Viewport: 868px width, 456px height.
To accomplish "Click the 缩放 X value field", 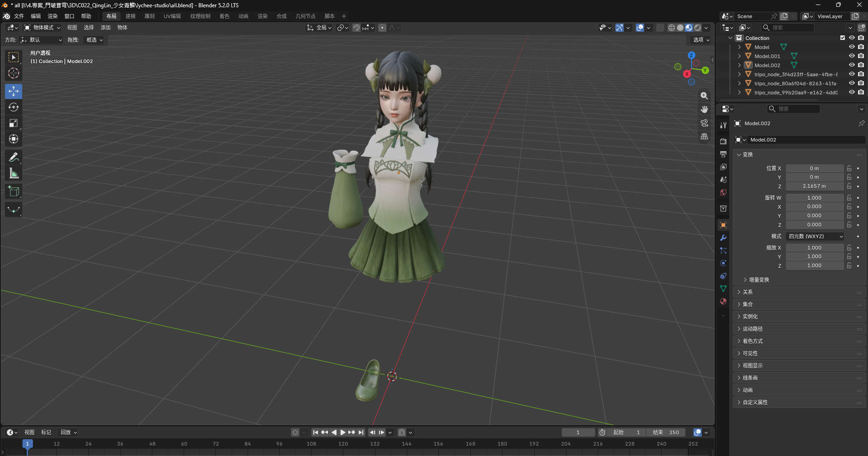I will 814,248.
